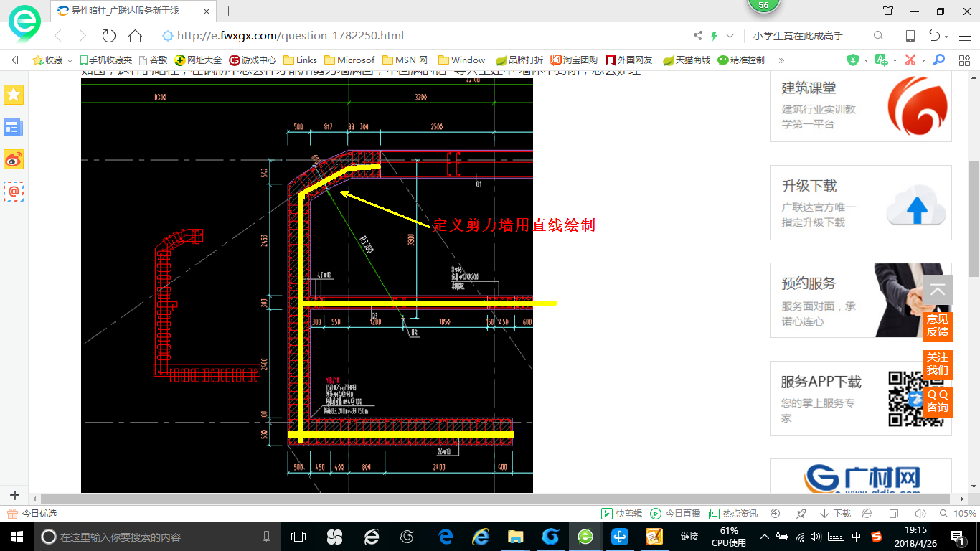This screenshot has height=551, width=980.
Task: Switch to the 异性暗柱_广联达服务新干线 tab
Action: coord(133,11)
